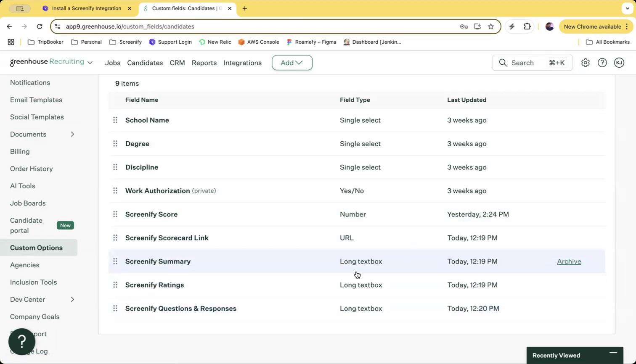Screen dimensions: 636x364
Task: Open the Candidates menu
Action: click(x=145, y=63)
